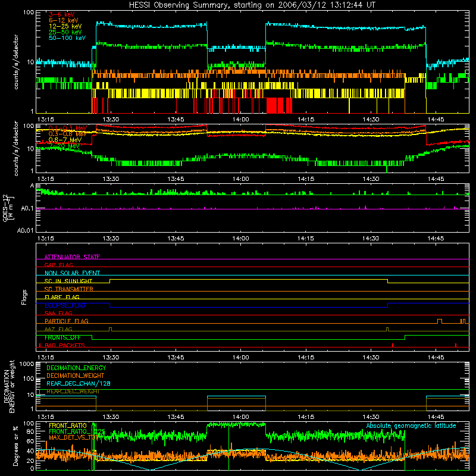Select the cyan '50-100 keV' legend label
The image size is (476, 476).
point(67,38)
